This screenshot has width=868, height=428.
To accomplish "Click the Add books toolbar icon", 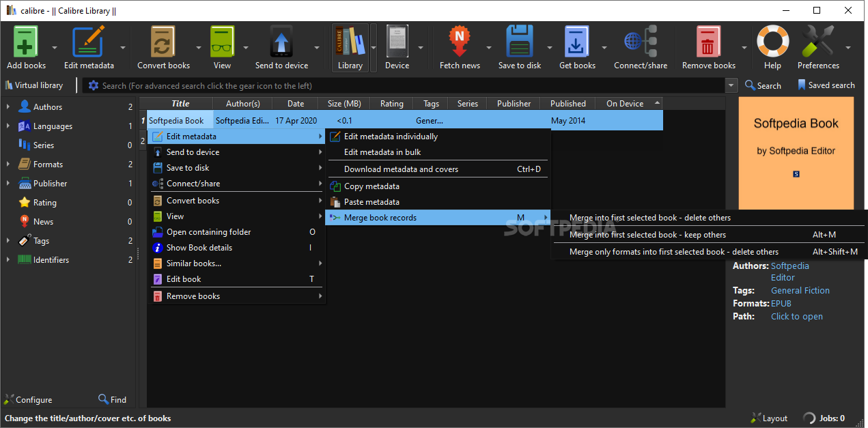I will pyautogui.click(x=26, y=41).
